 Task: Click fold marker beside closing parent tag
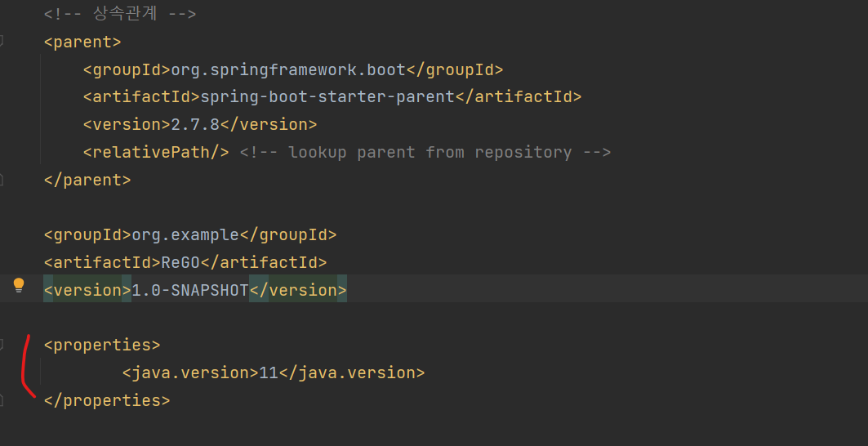2,180
